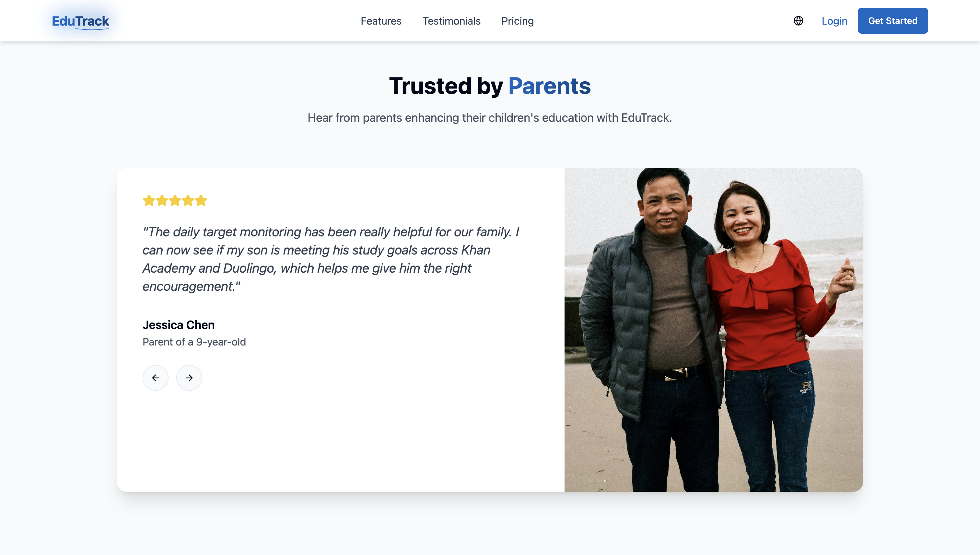
Task: Click the first yellow rating star
Action: pos(149,200)
